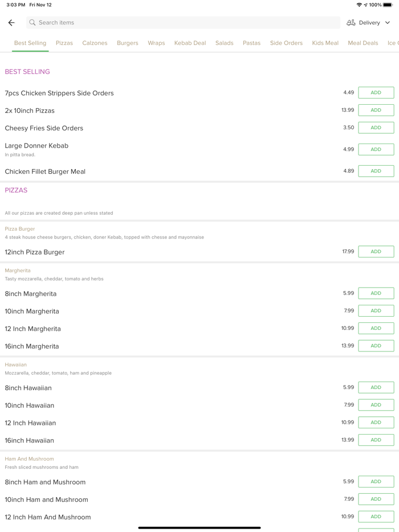Add 16inch Margherita to order
The width and height of the screenshot is (399, 532).
point(376,346)
